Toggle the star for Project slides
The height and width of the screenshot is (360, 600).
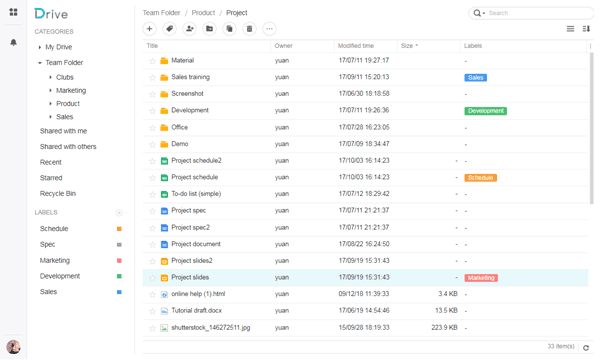click(152, 278)
